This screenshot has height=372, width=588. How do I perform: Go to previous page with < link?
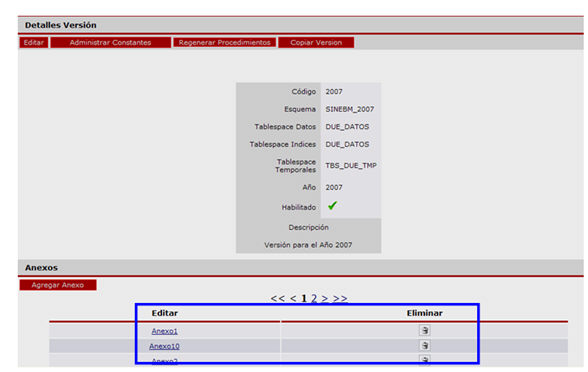(x=293, y=298)
